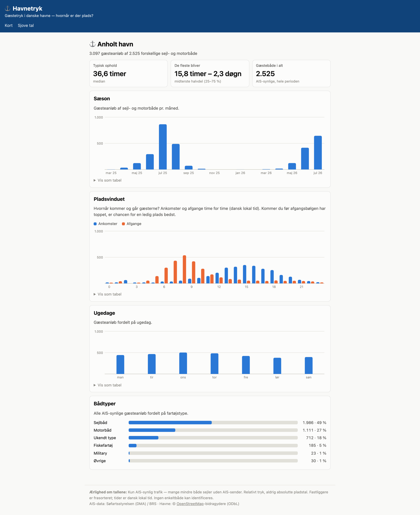Click the anchor icon beside Havnetryk

click(x=8, y=8)
